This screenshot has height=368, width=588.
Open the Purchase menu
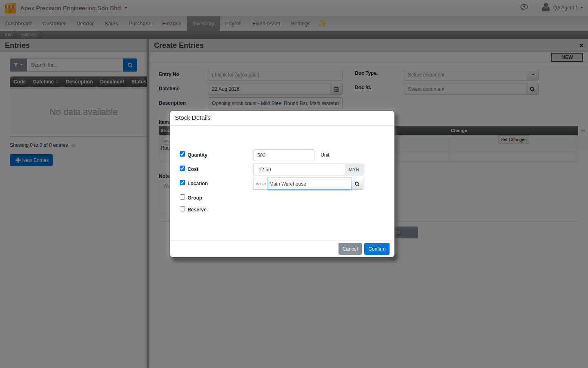(140, 24)
